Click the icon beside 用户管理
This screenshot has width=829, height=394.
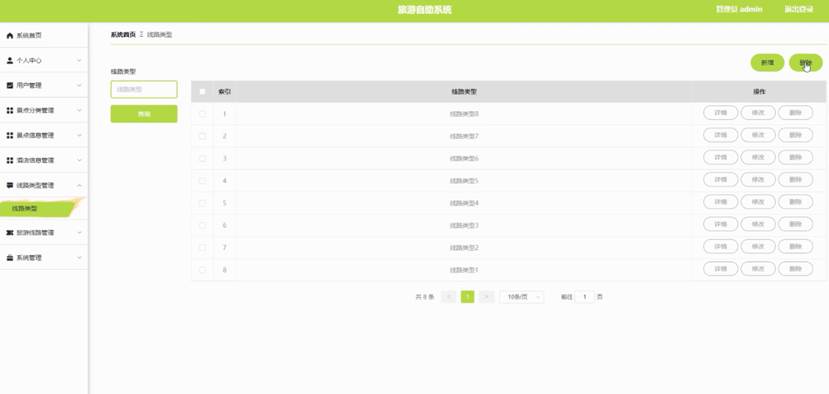pos(10,85)
